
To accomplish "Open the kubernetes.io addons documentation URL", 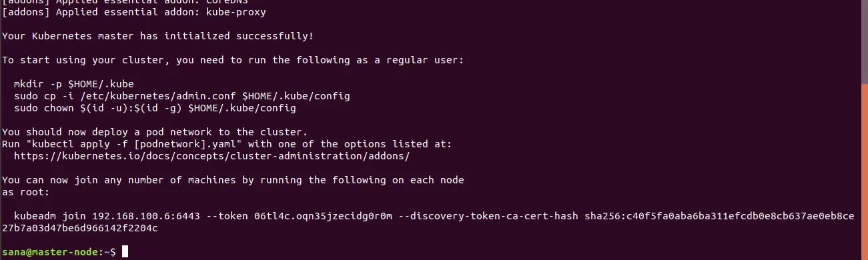I will (x=211, y=156).
